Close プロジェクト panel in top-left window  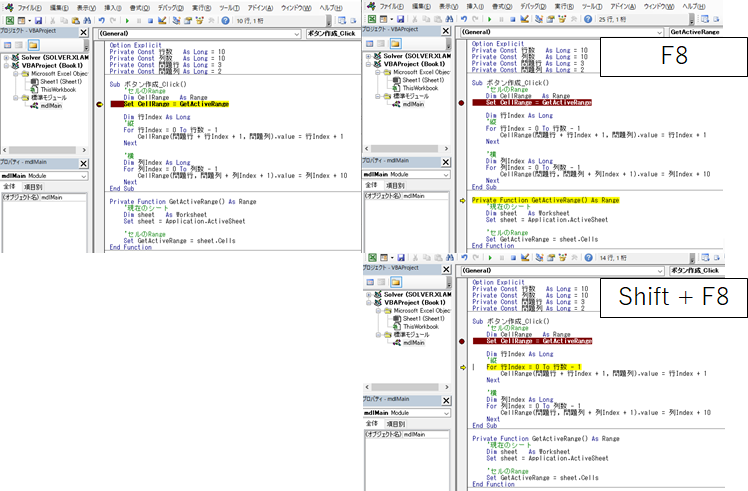[x=83, y=32]
